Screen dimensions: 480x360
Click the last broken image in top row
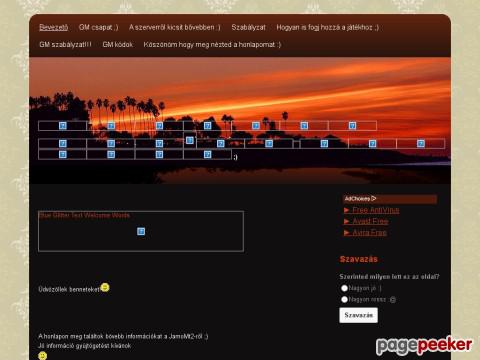[352, 126]
